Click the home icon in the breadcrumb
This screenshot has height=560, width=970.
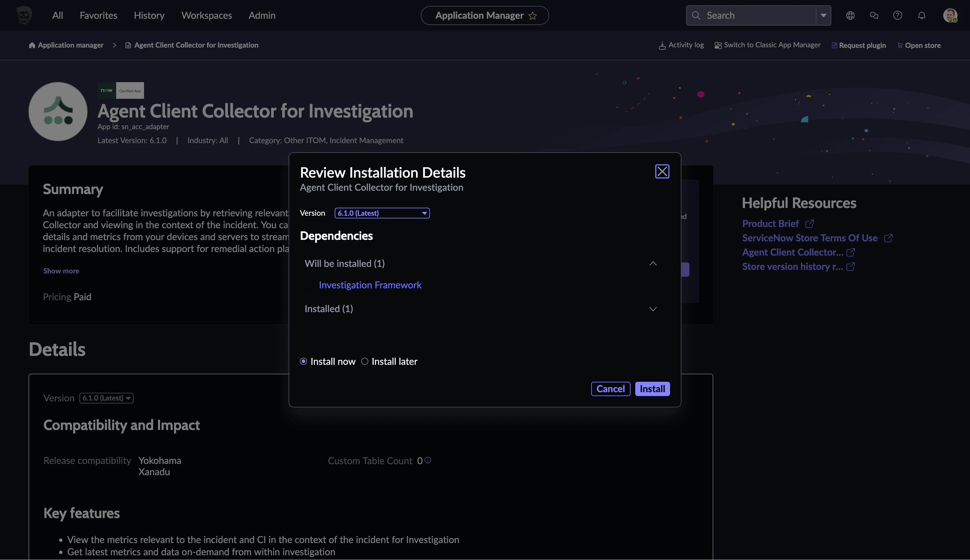[x=32, y=46]
